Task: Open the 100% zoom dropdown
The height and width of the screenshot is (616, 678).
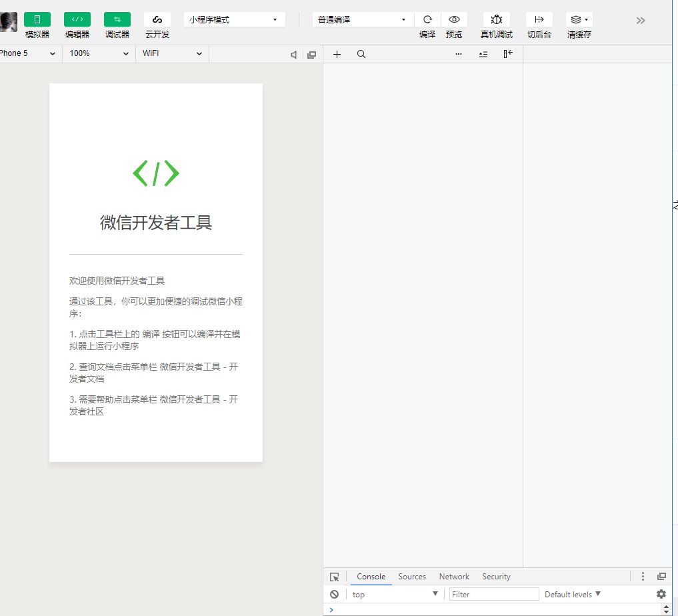Action: point(99,53)
